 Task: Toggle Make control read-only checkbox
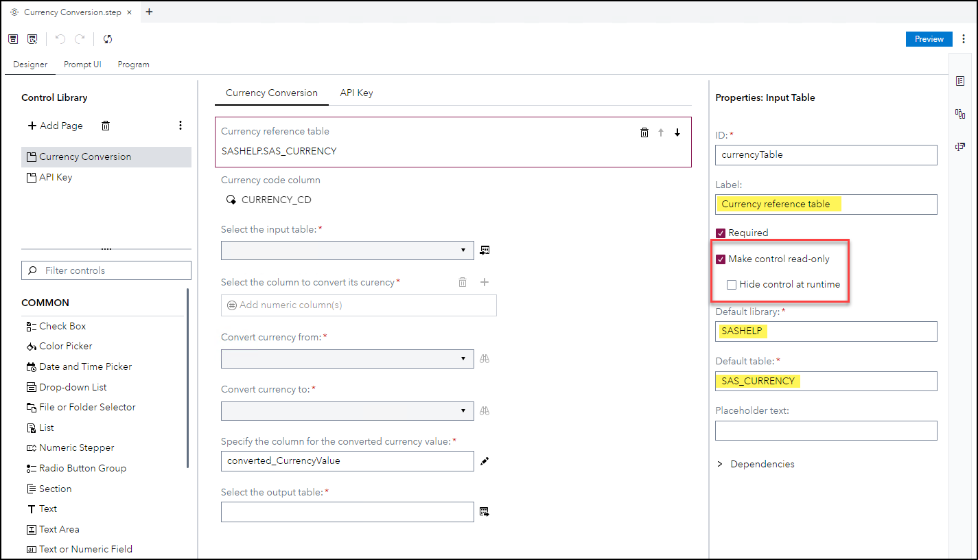coord(721,259)
